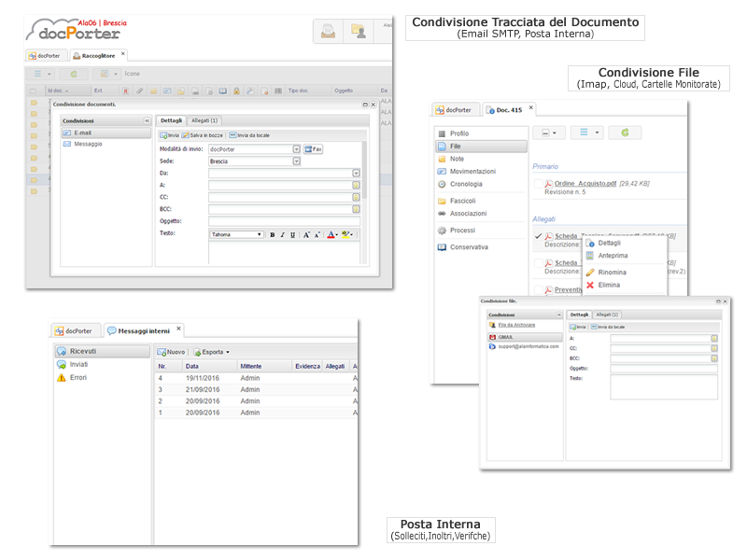Open Fascicoli in Doc. 415 sidebar

click(x=481, y=201)
